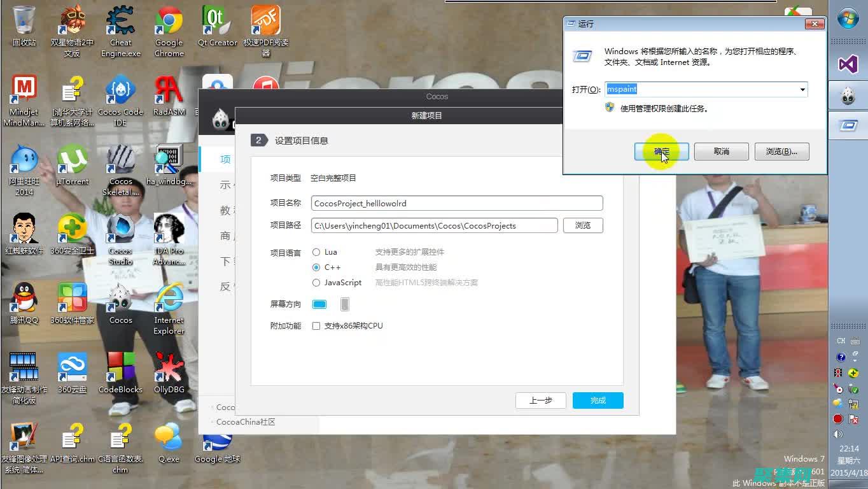Click 完成 to finish project creation
The width and height of the screenshot is (868, 489).
[x=597, y=400]
